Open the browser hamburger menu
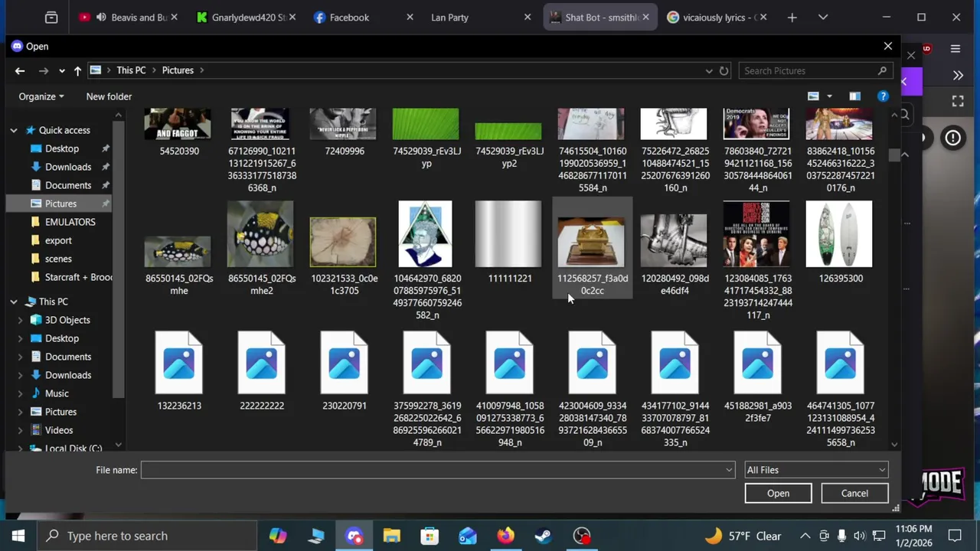980x551 pixels. point(955,49)
